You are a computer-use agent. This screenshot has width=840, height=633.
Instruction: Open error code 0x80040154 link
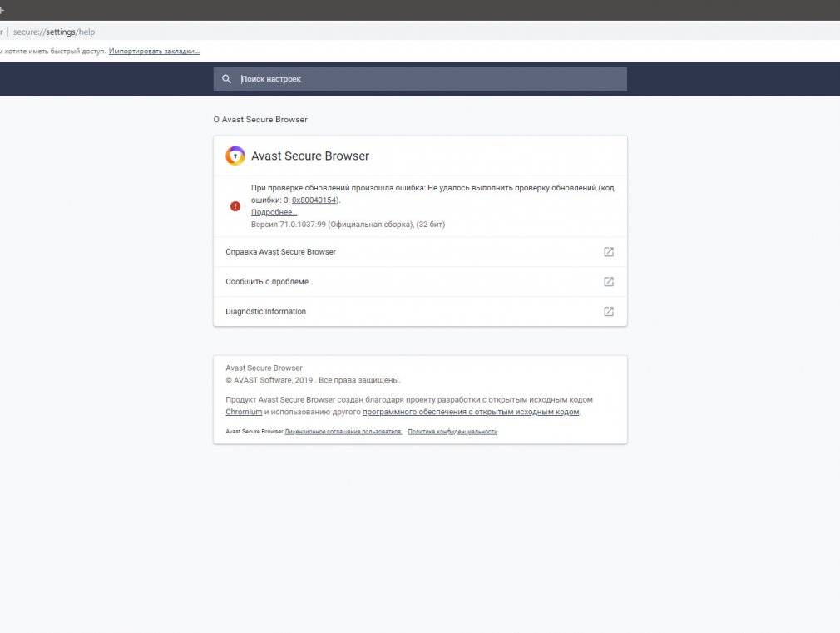click(x=314, y=200)
